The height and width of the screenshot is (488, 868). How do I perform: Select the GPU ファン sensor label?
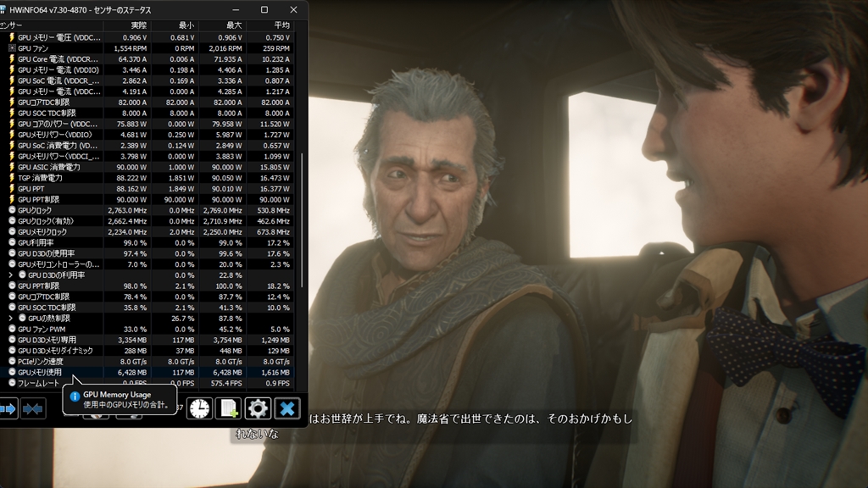[x=33, y=48]
